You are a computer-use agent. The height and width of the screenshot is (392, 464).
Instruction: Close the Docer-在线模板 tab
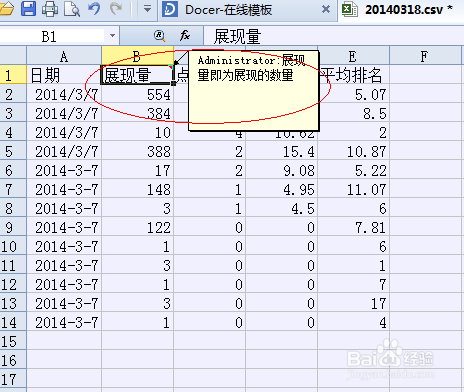(x=326, y=9)
